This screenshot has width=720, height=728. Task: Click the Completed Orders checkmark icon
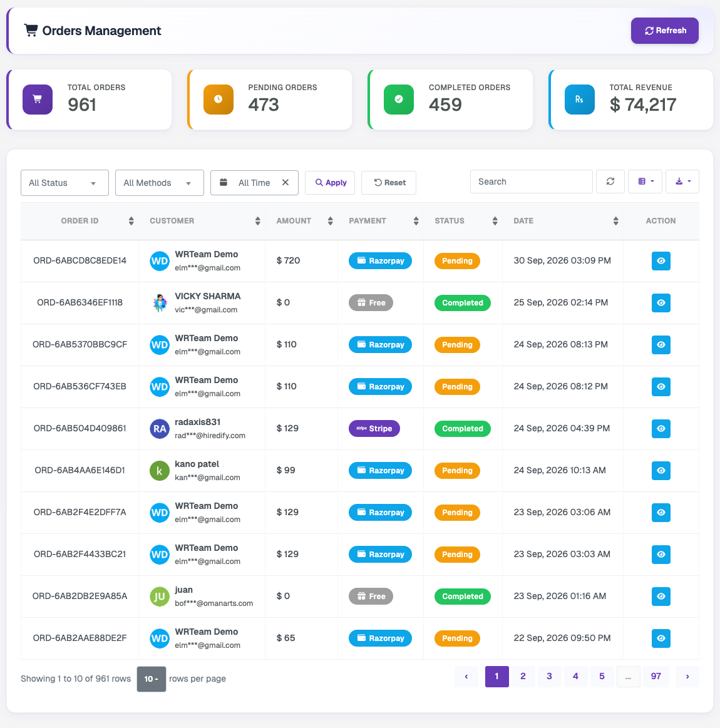pyautogui.click(x=399, y=100)
